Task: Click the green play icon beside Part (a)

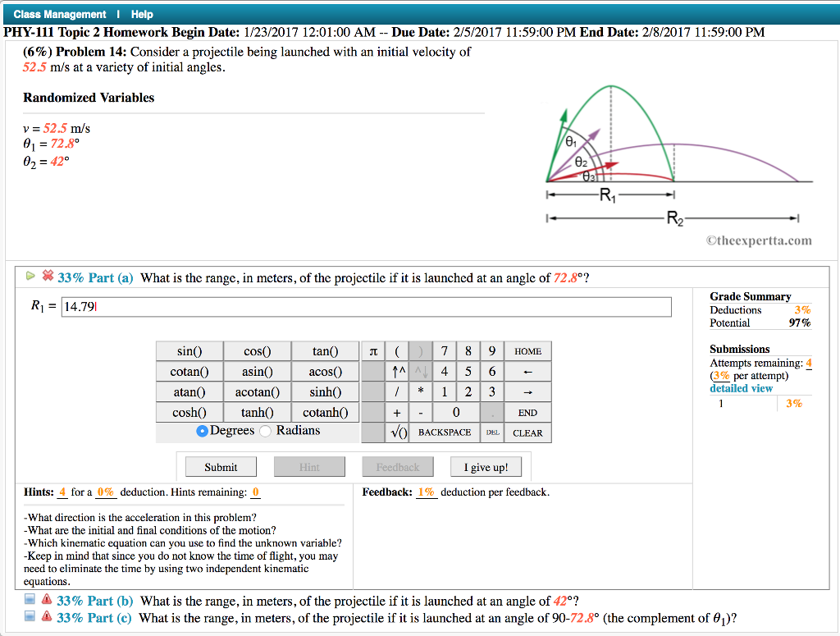Action: tap(31, 276)
